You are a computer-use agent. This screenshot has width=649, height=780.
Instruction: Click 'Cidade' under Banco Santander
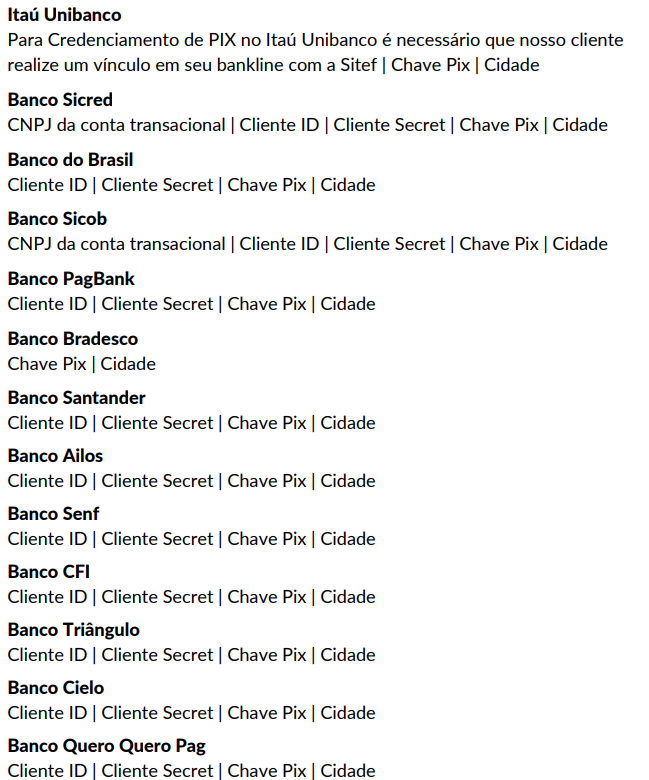348,423
